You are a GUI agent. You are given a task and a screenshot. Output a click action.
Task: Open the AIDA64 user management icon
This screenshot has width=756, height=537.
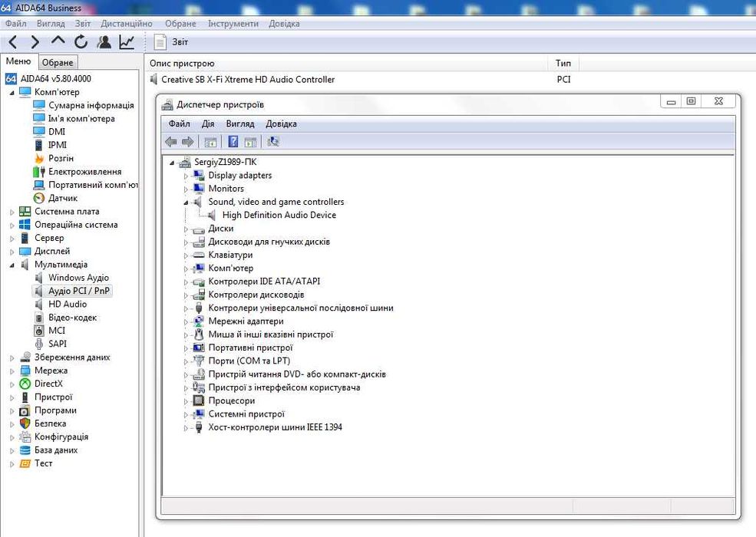tap(104, 42)
